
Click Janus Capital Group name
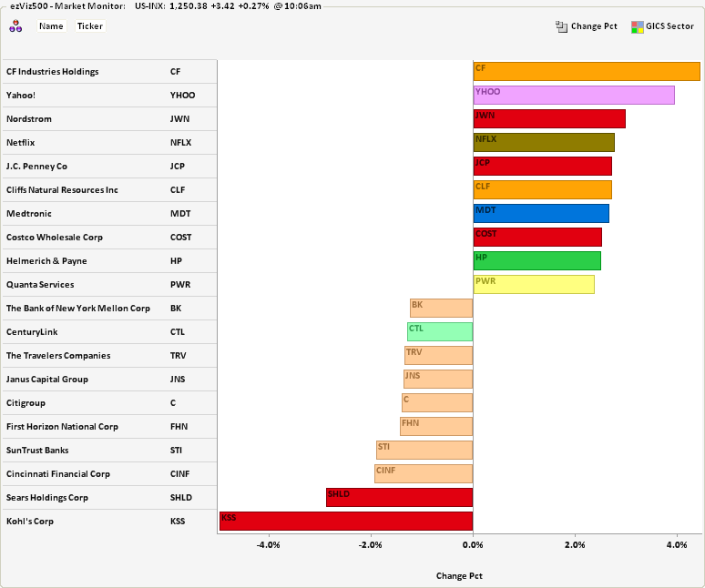point(46,380)
